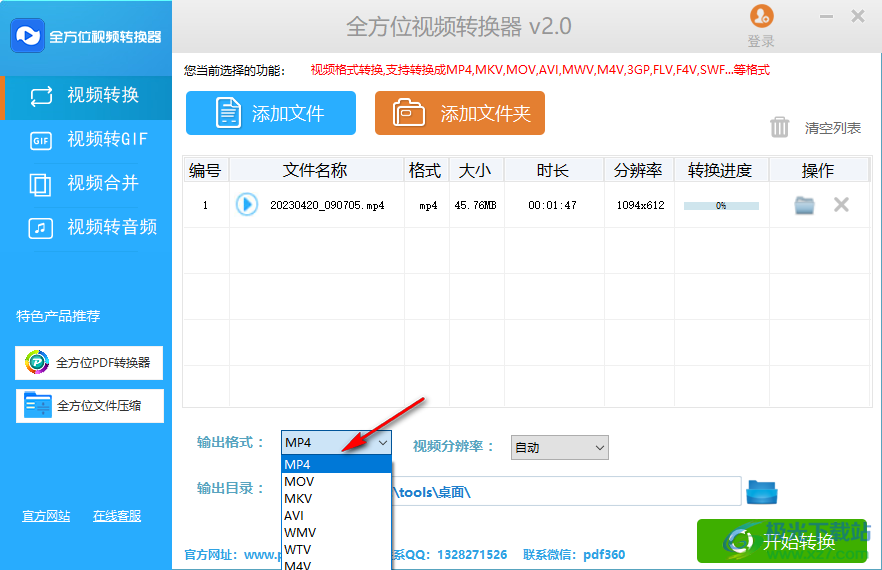Screen dimensions: 882x570
Task: Click the 操作 column header
Action: pos(818,170)
